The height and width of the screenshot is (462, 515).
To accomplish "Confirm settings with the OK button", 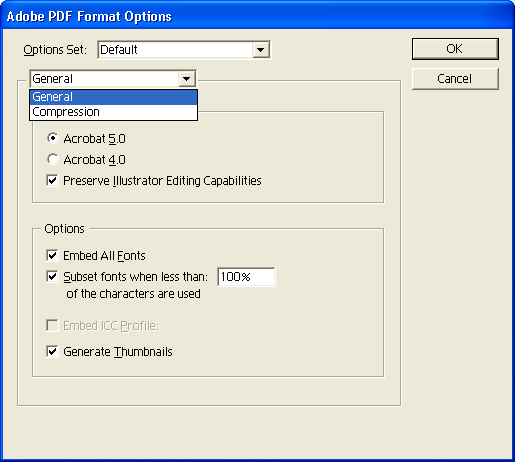I will (x=455, y=49).
